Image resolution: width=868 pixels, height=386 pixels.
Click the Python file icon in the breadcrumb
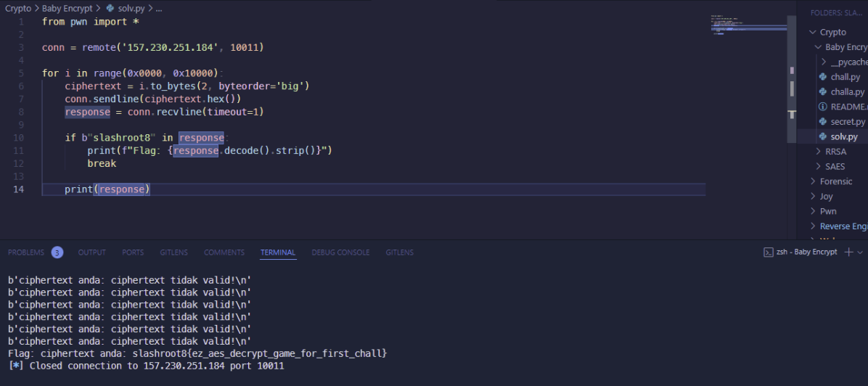point(110,9)
